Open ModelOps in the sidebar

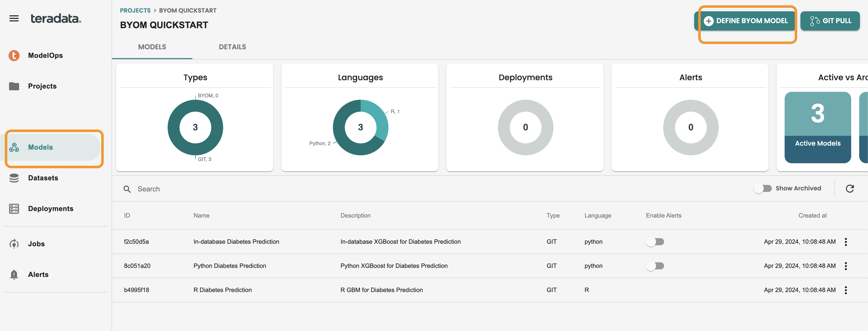(x=45, y=55)
